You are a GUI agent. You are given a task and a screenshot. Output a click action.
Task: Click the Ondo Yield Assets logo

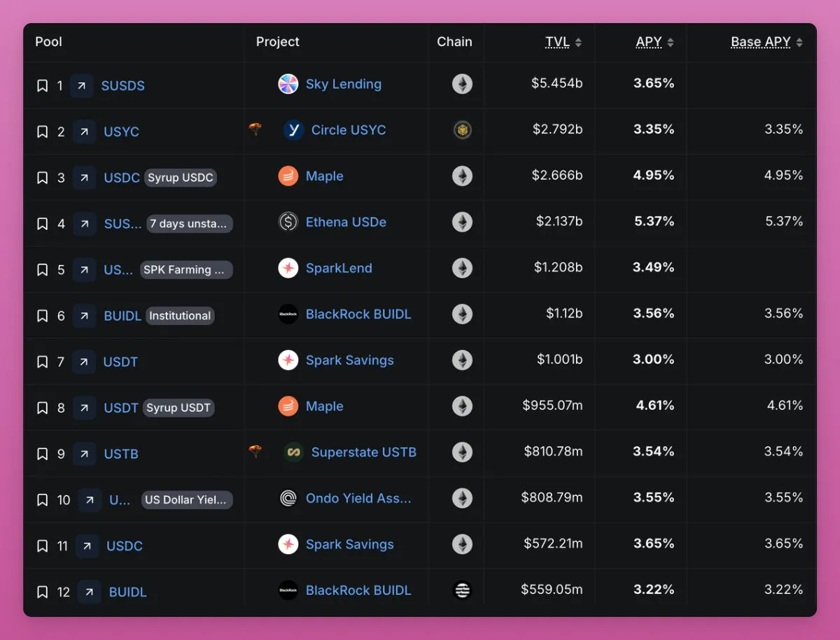[x=288, y=499]
